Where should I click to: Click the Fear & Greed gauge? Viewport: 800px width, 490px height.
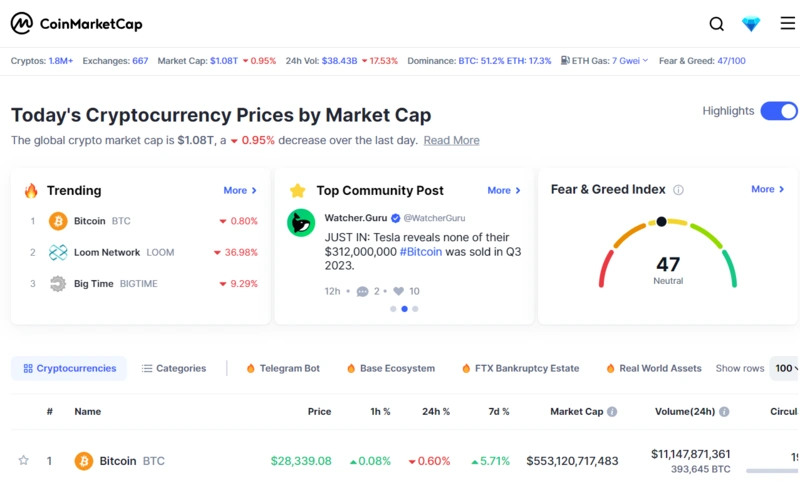click(668, 254)
